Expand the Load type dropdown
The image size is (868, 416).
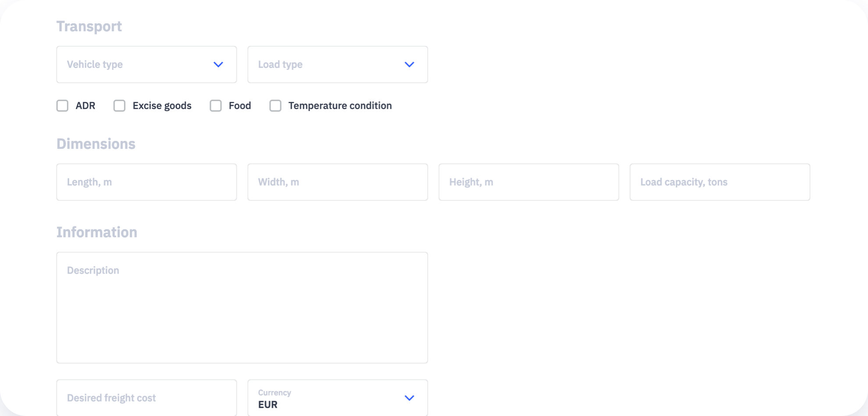tap(338, 65)
